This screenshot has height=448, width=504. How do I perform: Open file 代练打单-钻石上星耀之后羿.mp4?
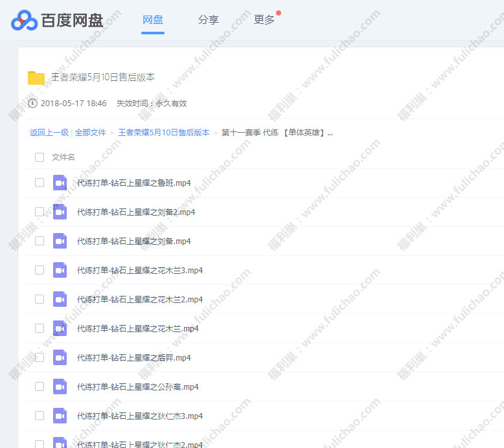pyautogui.click(x=133, y=358)
